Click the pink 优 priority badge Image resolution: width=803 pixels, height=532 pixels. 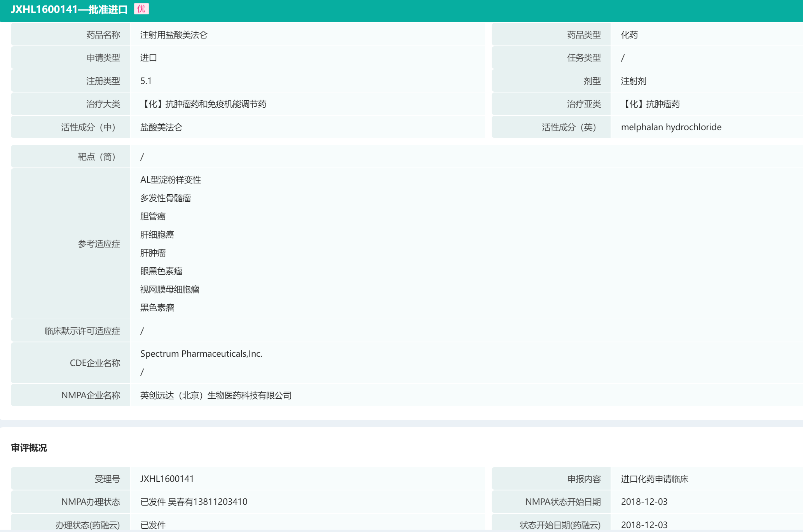pos(141,9)
